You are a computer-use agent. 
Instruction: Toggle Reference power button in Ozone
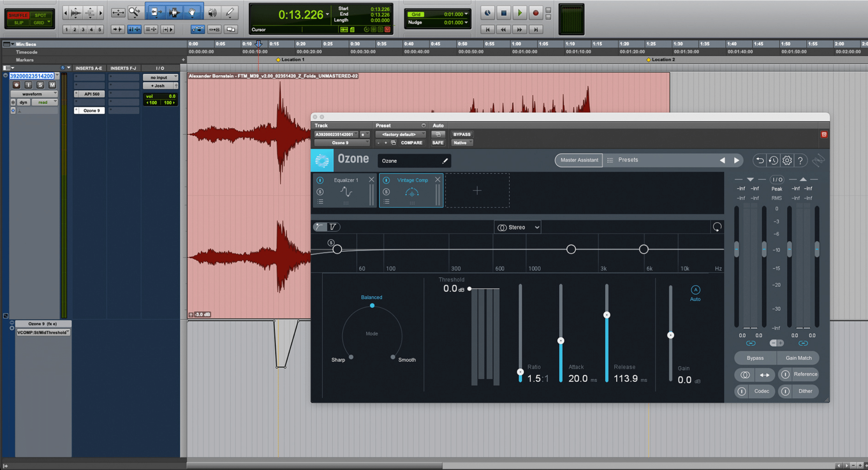point(785,374)
